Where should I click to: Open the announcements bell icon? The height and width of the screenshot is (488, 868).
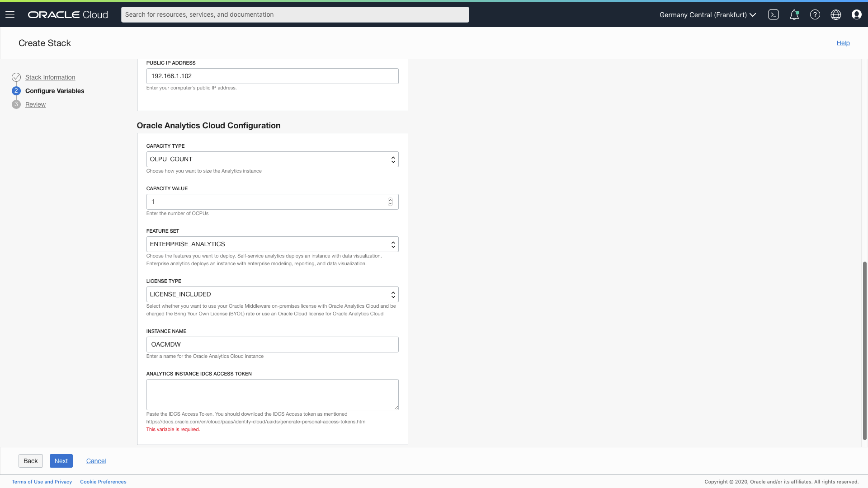click(794, 14)
